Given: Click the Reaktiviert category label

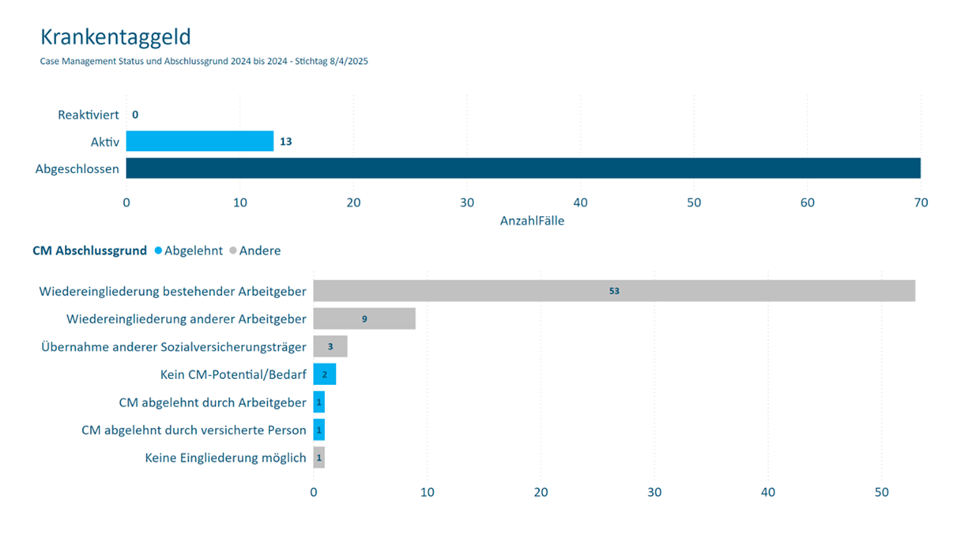Looking at the screenshot, I should point(89,115).
